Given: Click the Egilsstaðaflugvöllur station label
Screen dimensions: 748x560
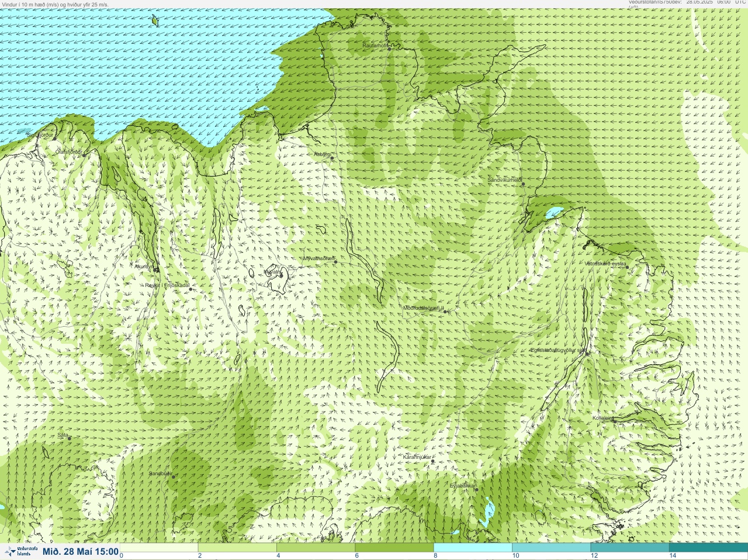Looking at the screenshot, I should point(557,350).
